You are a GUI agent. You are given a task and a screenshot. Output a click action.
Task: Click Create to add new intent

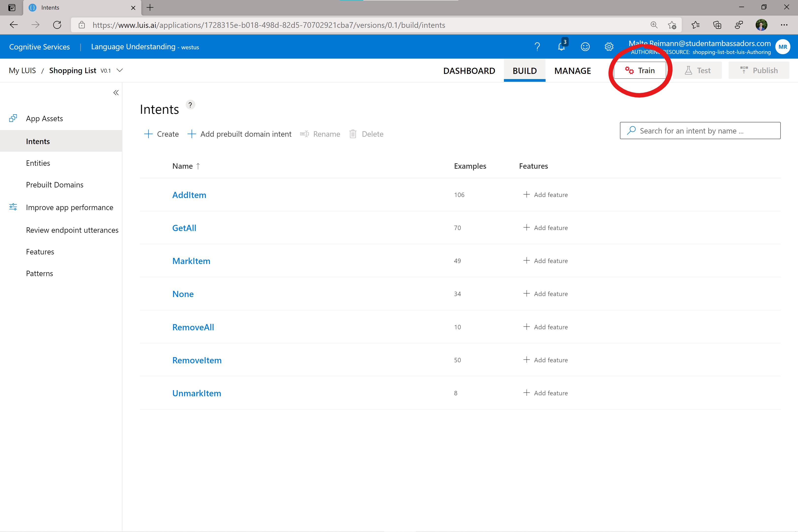coord(162,134)
